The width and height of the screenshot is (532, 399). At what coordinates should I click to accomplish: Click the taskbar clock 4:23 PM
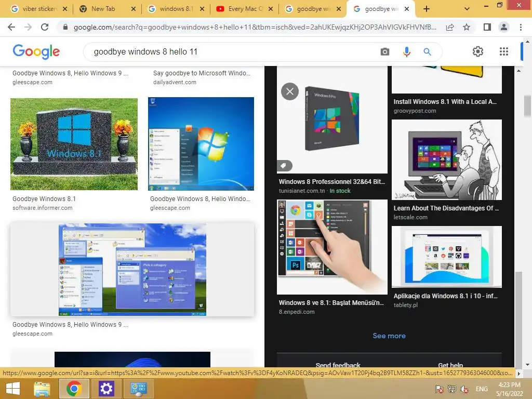coord(509,385)
